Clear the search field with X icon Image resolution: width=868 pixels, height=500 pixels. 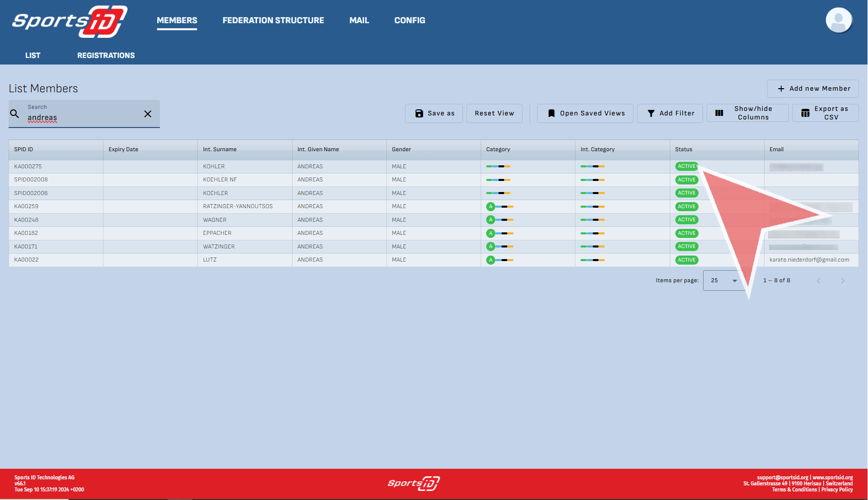coord(148,114)
